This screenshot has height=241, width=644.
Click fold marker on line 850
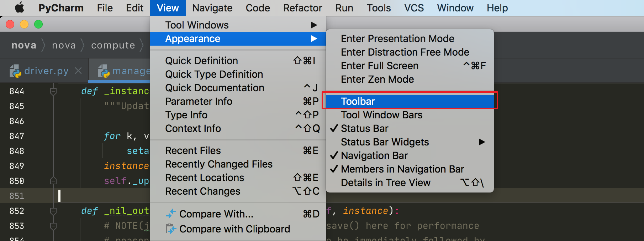(53, 181)
